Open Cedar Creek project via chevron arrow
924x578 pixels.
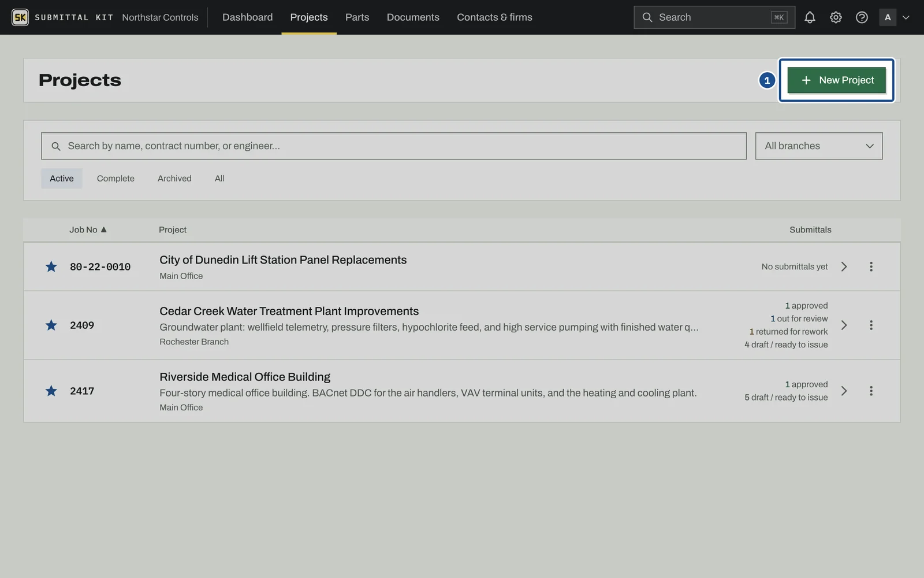pos(844,325)
